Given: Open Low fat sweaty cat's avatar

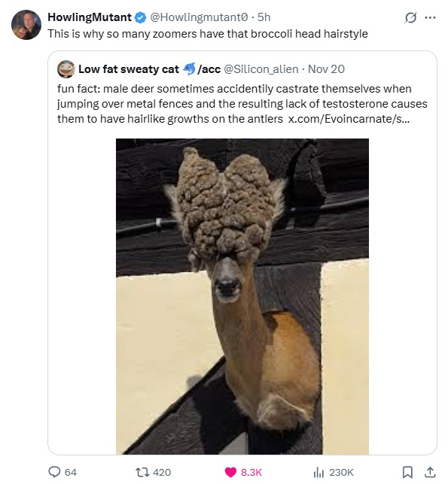Looking at the screenshot, I should (66, 69).
